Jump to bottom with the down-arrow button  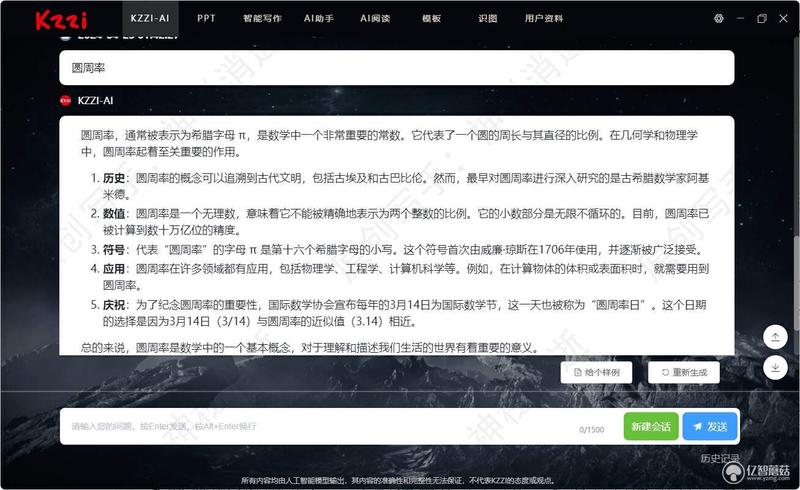click(x=775, y=368)
